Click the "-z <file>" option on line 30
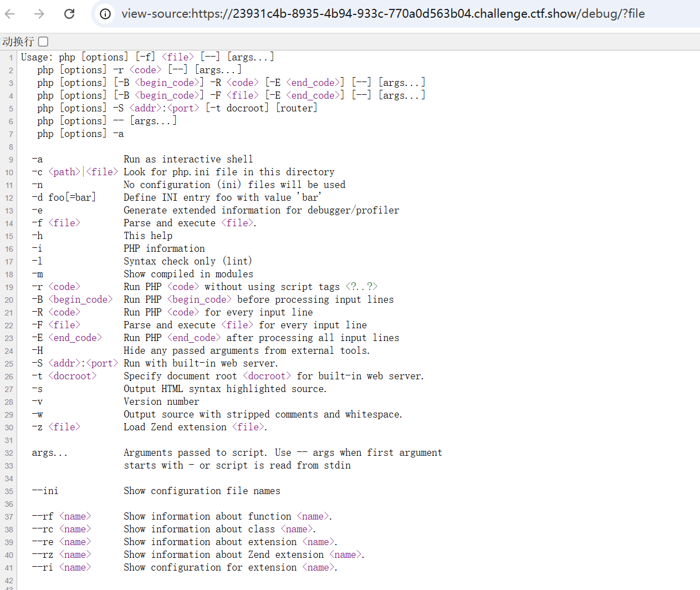Viewport: 700px width, 590px height. [56, 427]
